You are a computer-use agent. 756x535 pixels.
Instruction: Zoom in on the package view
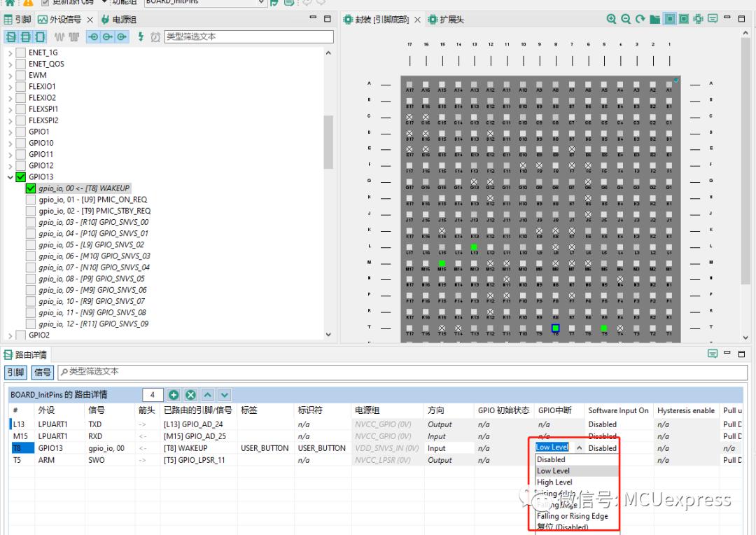tap(611, 20)
